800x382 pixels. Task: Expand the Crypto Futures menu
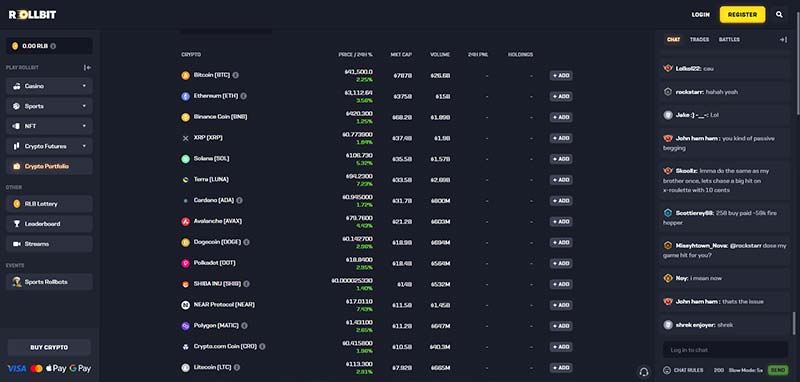49,146
